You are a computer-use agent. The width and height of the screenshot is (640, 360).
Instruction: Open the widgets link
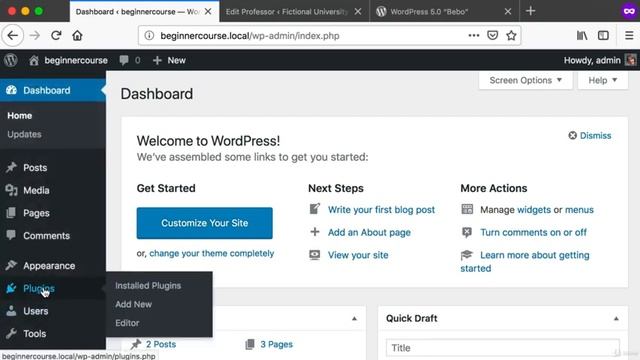534,210
